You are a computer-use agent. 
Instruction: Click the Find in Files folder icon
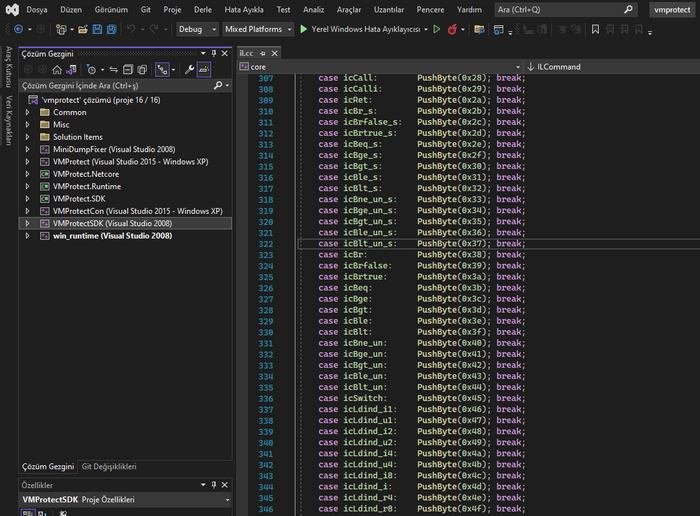[479, 29]
